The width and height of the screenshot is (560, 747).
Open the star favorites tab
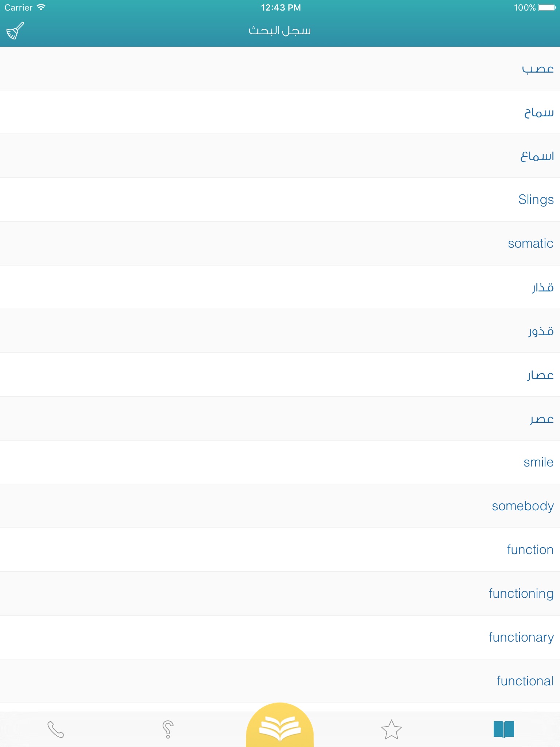(x=391, y=729)
